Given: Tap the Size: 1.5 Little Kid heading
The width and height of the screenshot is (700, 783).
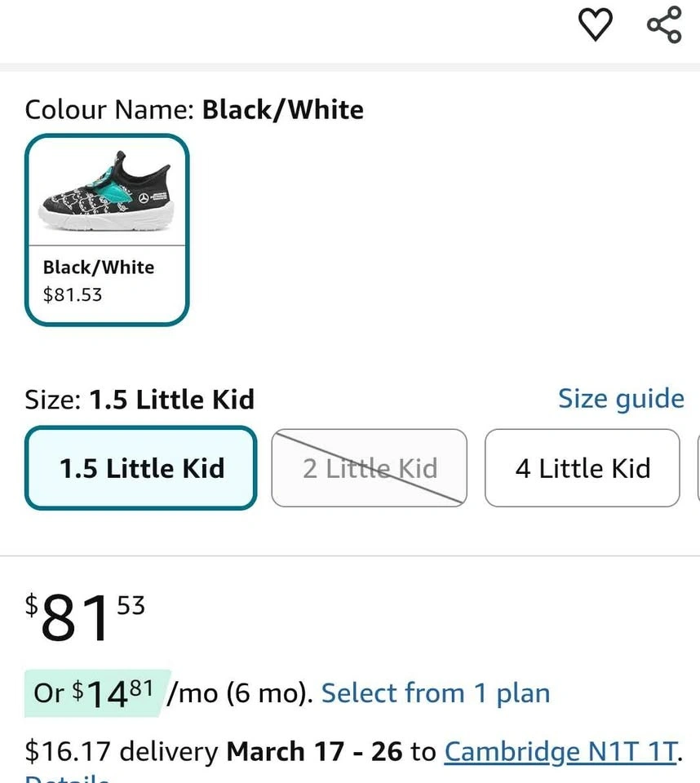Looking at the screenshot, I should (x=140, y=400).
